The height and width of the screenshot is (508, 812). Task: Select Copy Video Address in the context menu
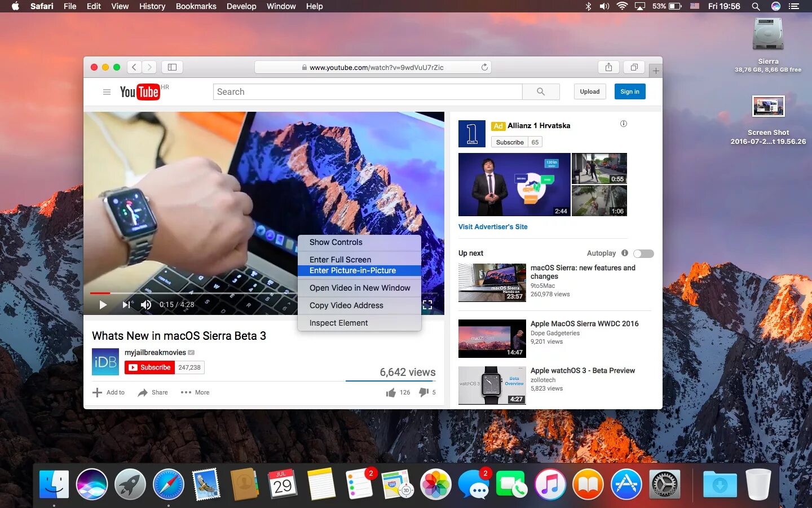coord(359,305)
